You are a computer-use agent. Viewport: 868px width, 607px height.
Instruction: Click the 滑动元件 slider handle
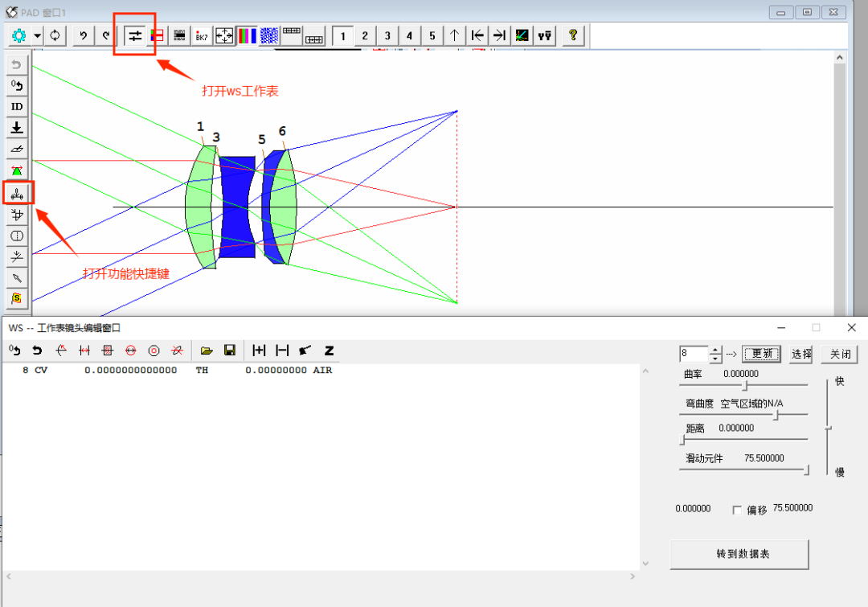(x=807, y=470)
